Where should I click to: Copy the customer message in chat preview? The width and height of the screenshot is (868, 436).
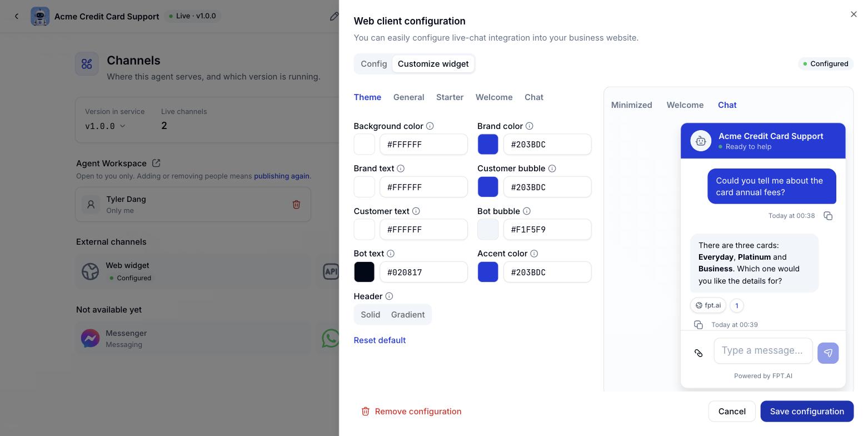click(x=828, y=216)
